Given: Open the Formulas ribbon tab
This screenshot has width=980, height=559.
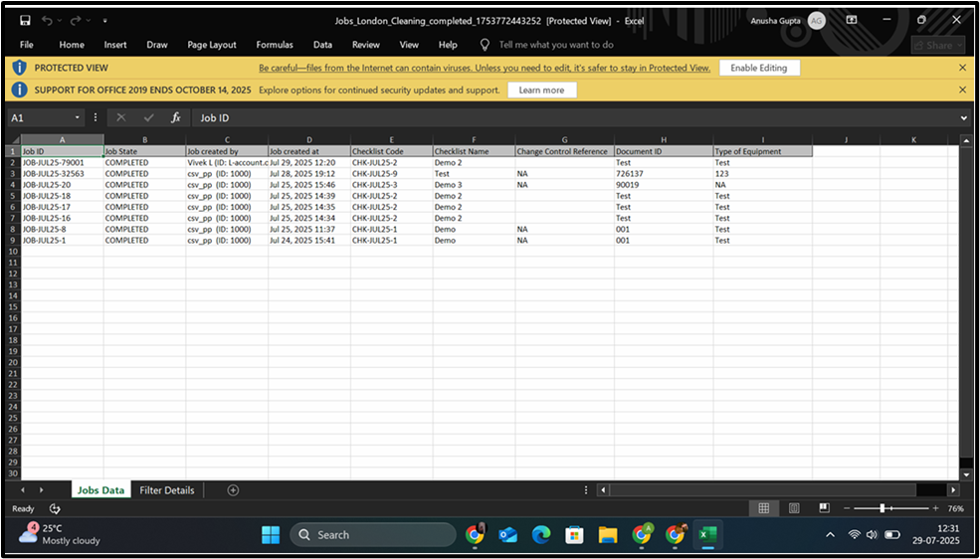Looking at the screenshot, I should pyautogui.click(x=275, y=45).
